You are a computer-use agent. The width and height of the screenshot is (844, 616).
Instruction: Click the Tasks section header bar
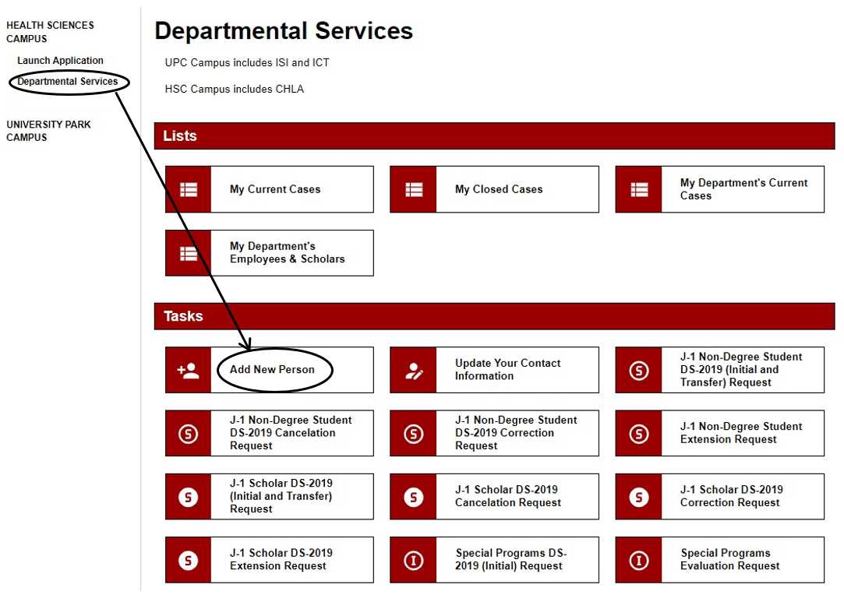[495, 316]
